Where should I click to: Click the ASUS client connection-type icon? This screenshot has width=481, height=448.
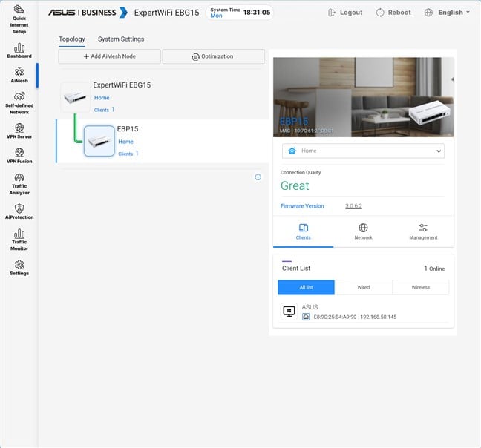306,317
